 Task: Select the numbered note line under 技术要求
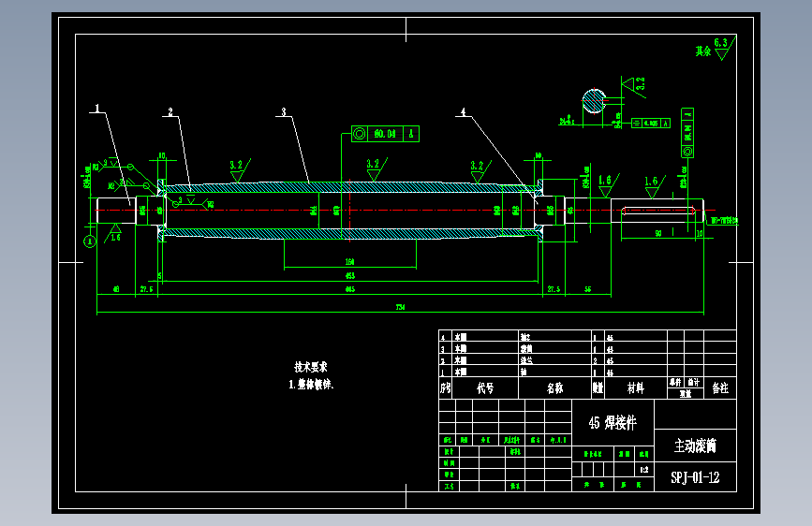311,384
